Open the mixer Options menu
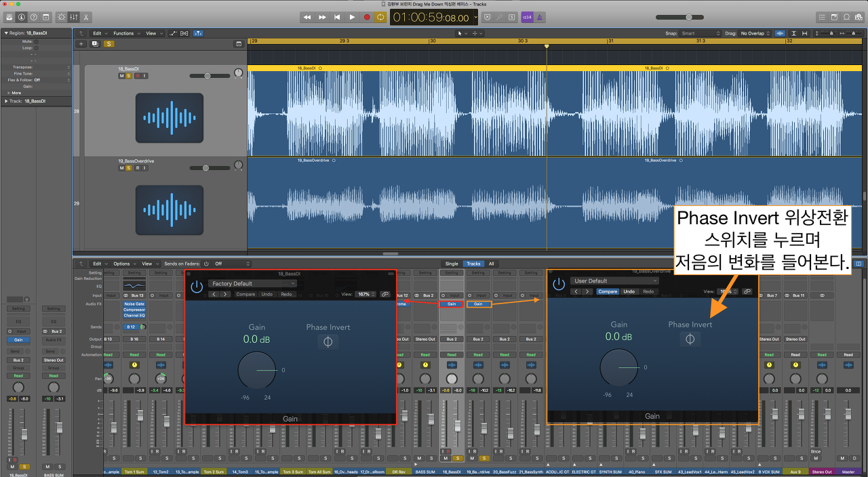868x477 pixels. (x=123, y=264)
